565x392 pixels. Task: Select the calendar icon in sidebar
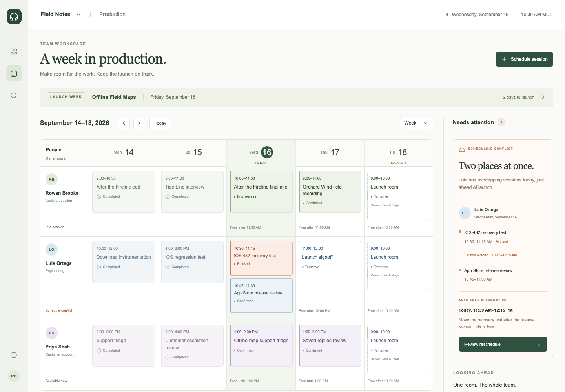click(14, 73)
